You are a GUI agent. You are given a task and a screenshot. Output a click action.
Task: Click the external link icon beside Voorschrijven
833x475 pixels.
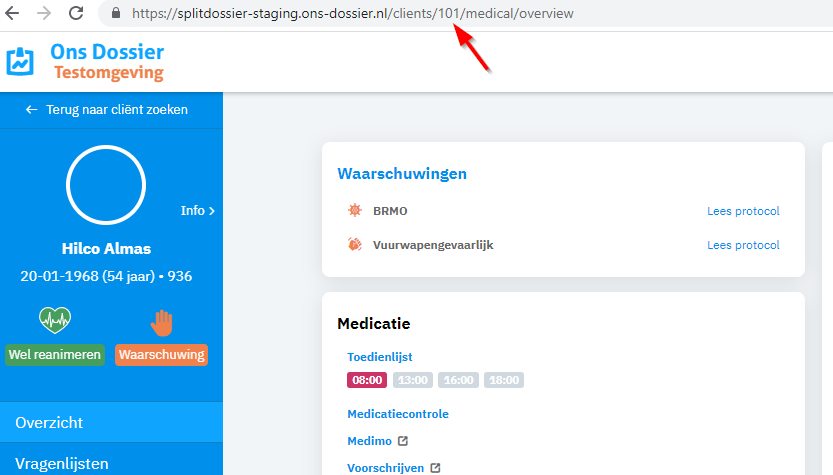[x=435, y=468]
